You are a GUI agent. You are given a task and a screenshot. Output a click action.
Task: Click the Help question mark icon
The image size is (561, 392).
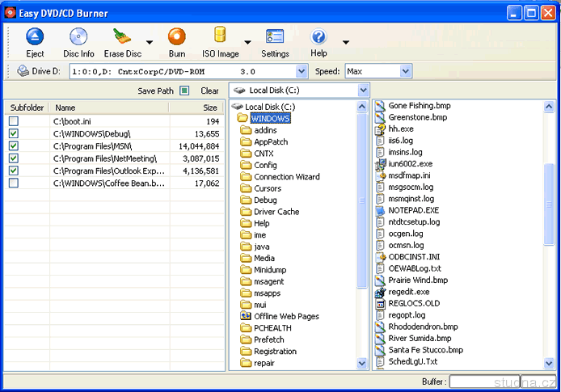[318, 37]
